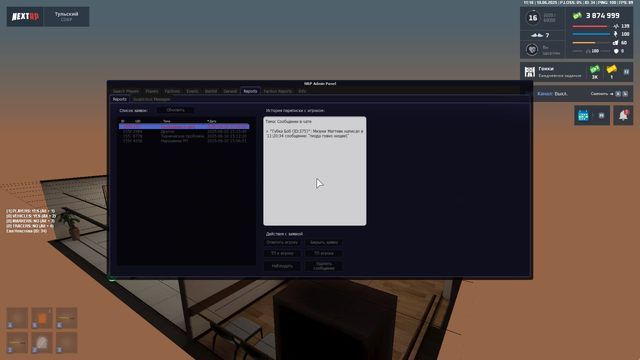Click the green cash icon beside 3 874 999
The height and width of the screenshot is (360, 640).
pyautogui.click(x=577, y=16)
